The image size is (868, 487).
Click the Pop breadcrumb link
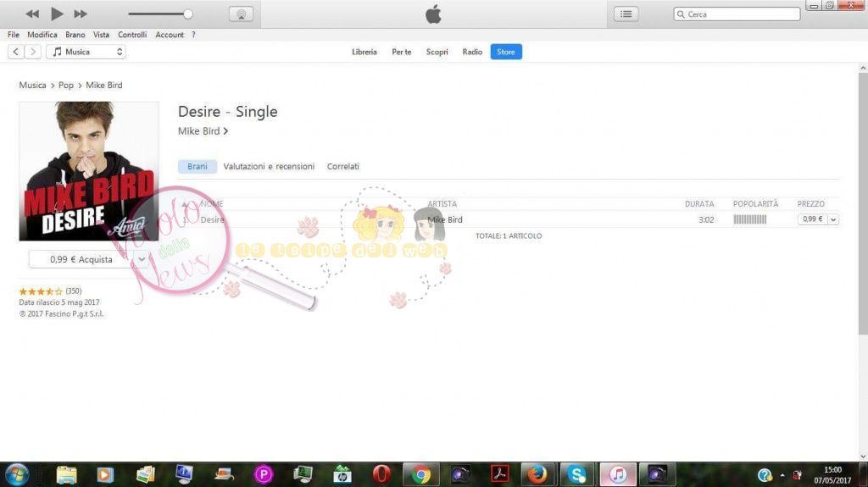click(66, 86)
